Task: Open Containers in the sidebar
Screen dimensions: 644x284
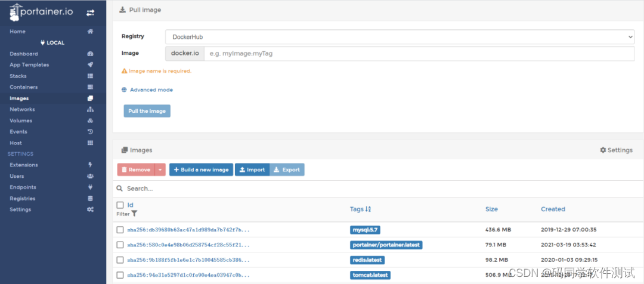Action: click(x=24, y=87)
